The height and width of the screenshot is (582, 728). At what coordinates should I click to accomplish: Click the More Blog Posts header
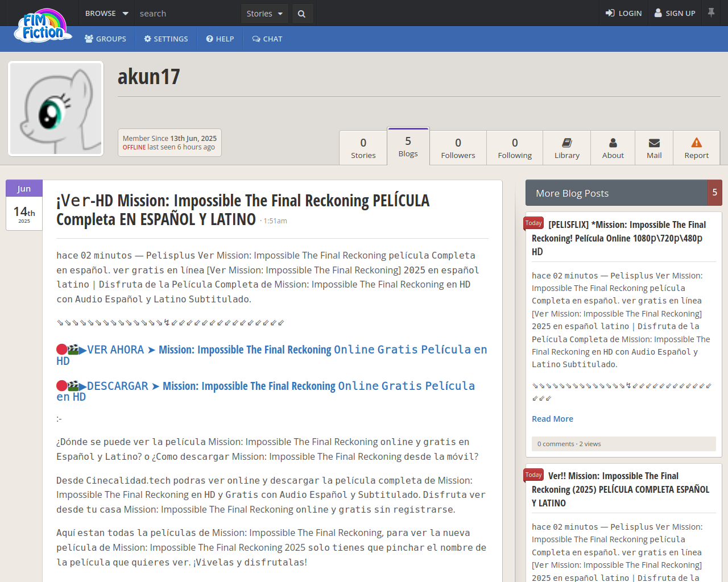coord(617,193)
